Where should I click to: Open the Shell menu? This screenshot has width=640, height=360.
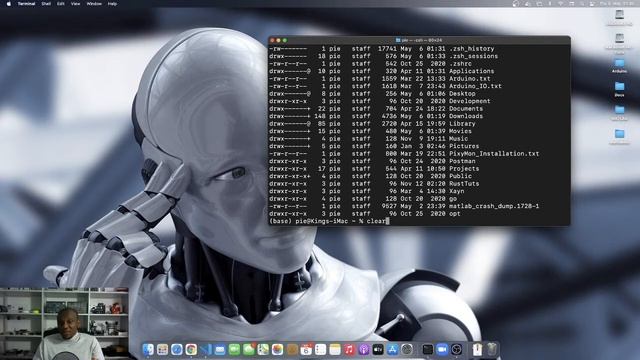click(x=46, y=4)
